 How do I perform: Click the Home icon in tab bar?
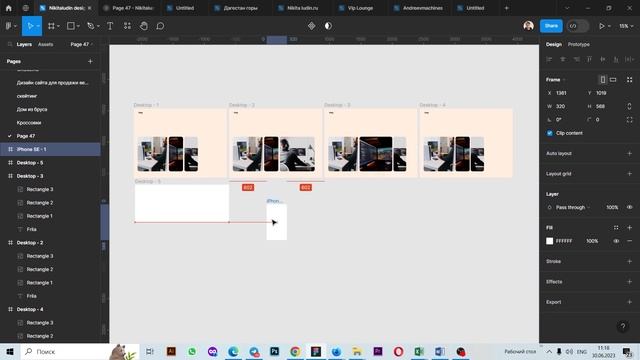(9, 8)
